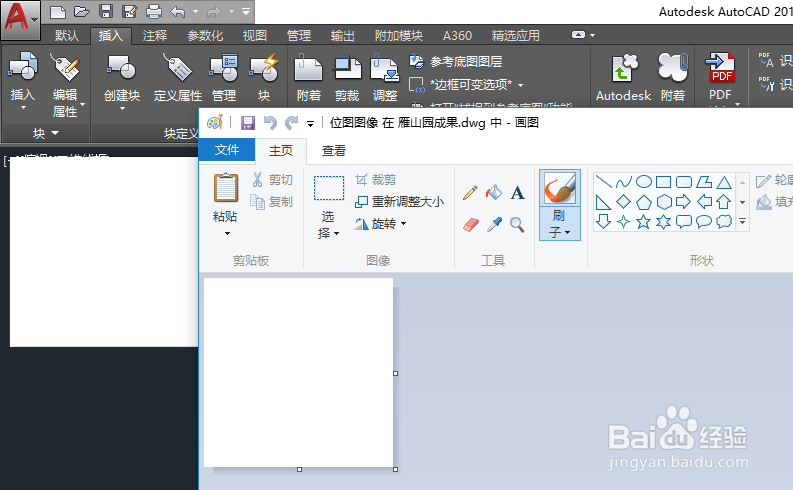Save drawing icon in AutoCAD toolbar

(106, 11)
